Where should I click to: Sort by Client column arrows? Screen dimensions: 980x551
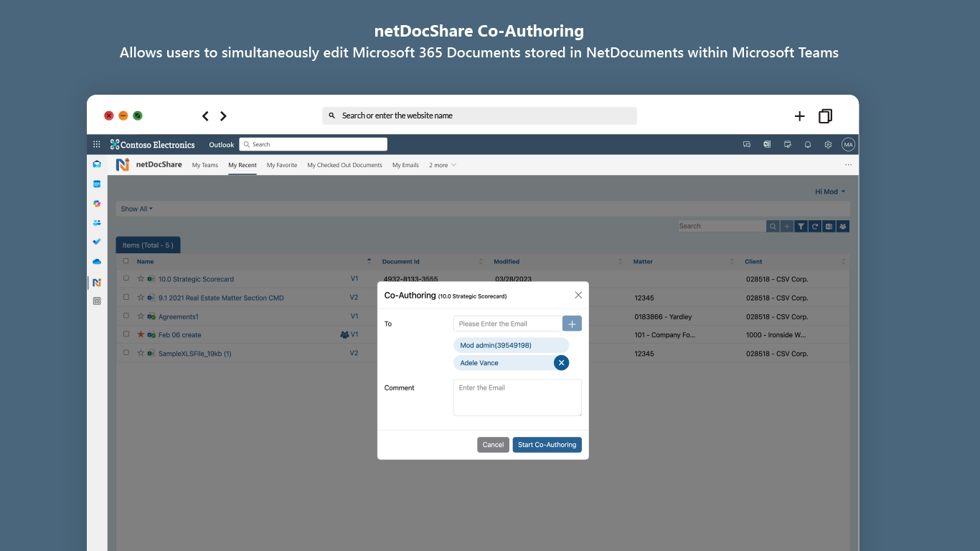[844, 261]
